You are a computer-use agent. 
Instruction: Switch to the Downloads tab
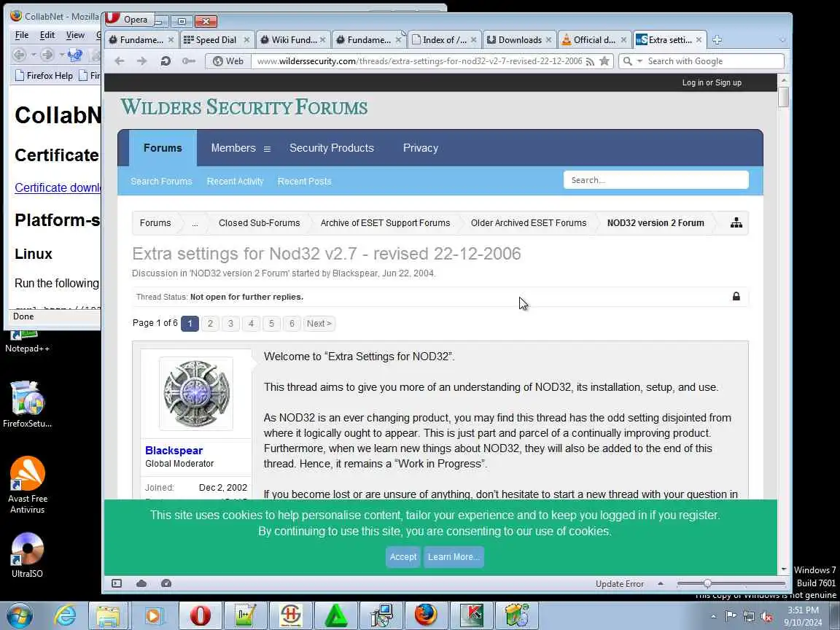pos(520,39)
